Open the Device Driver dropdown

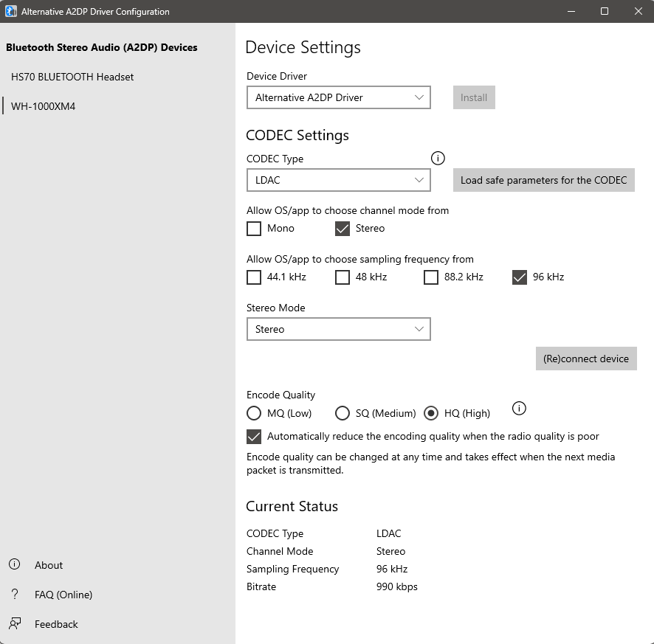click(338, 97)
